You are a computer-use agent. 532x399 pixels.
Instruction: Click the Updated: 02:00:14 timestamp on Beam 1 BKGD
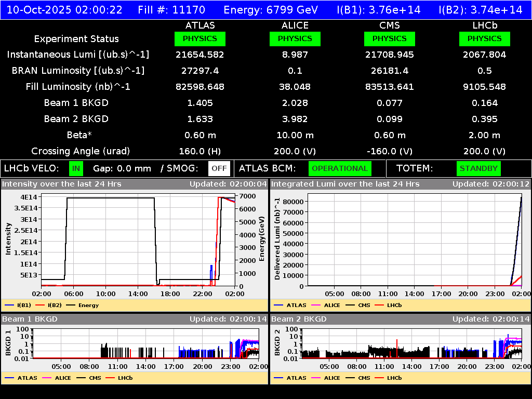[x=229, y=319]
